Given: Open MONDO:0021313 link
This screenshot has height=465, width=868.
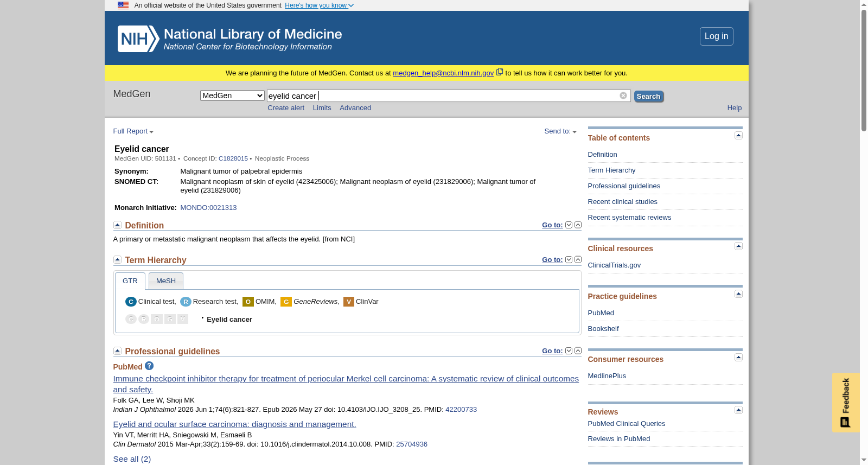Looking at the screenshot, I should coord(208,208).
